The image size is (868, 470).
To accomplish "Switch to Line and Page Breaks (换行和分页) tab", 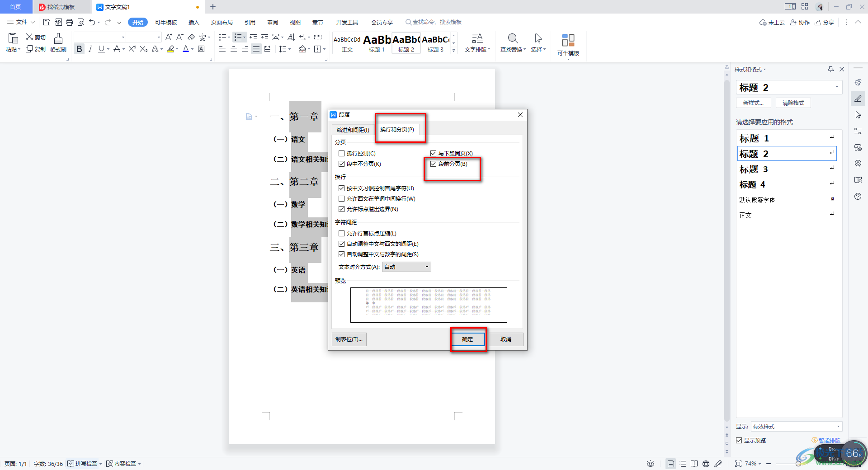I will (x=397, y=130).
